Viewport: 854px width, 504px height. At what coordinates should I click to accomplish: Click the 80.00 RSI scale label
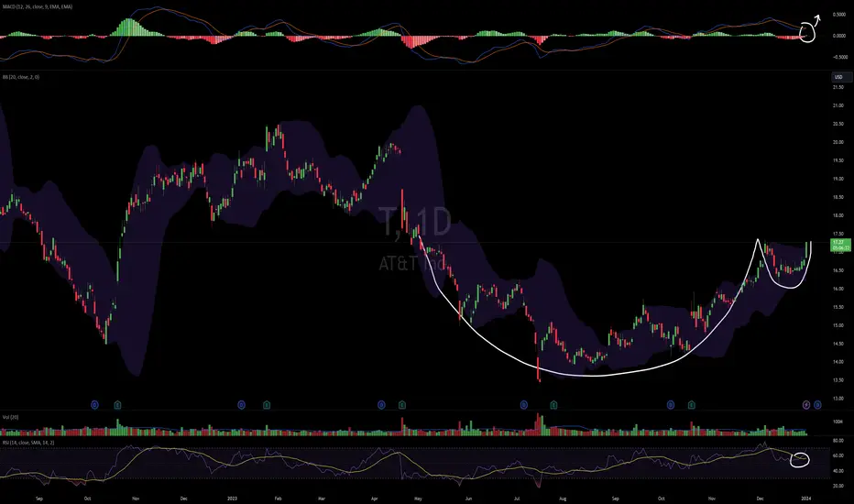pyautogui.click(x=838, y=440)
